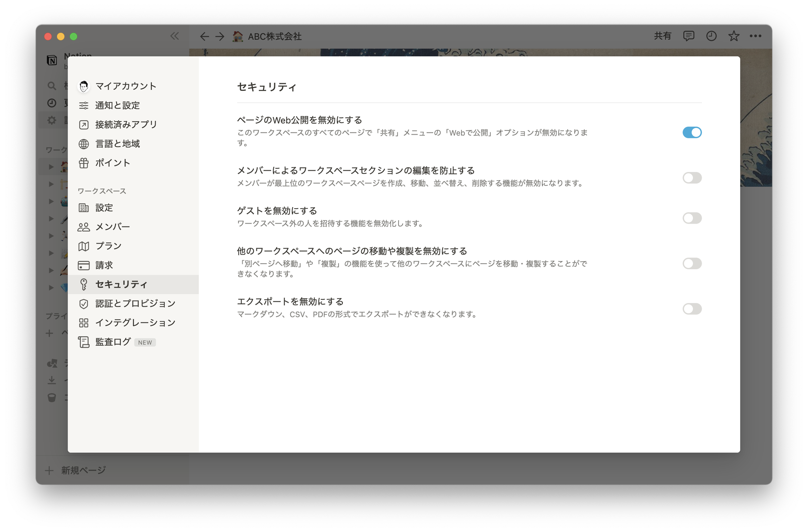Click the 共有 share button
808x532 pixels.
click(662, 36)
